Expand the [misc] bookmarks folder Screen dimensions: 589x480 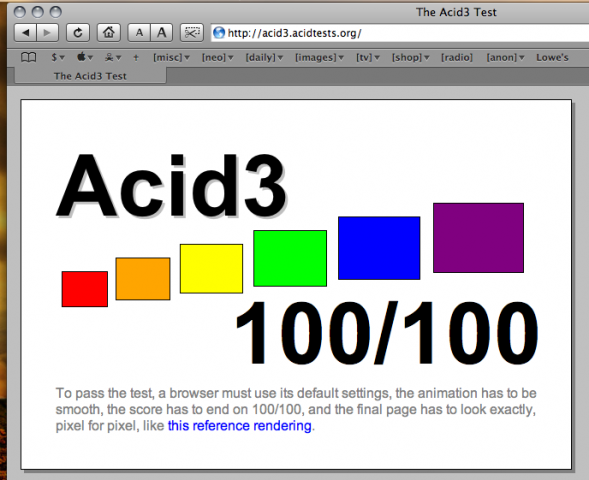[171, 57]
